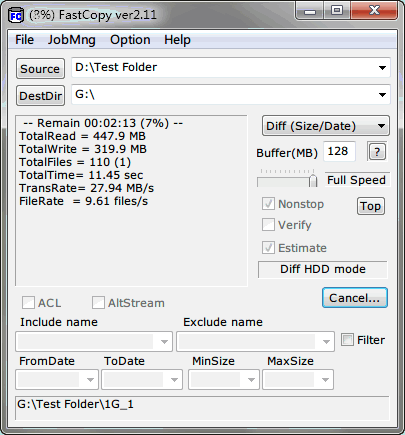Minimize the FastCopy window

(310, 11)
